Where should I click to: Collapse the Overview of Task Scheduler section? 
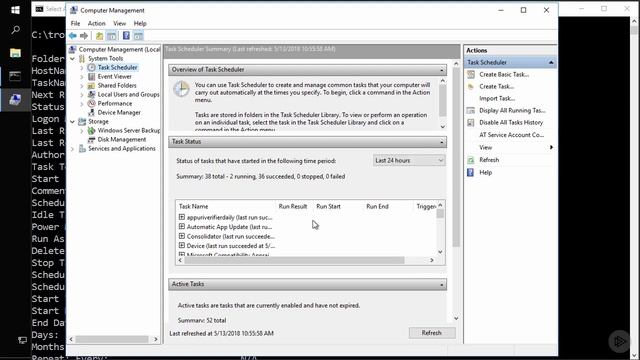coord(442,70)
